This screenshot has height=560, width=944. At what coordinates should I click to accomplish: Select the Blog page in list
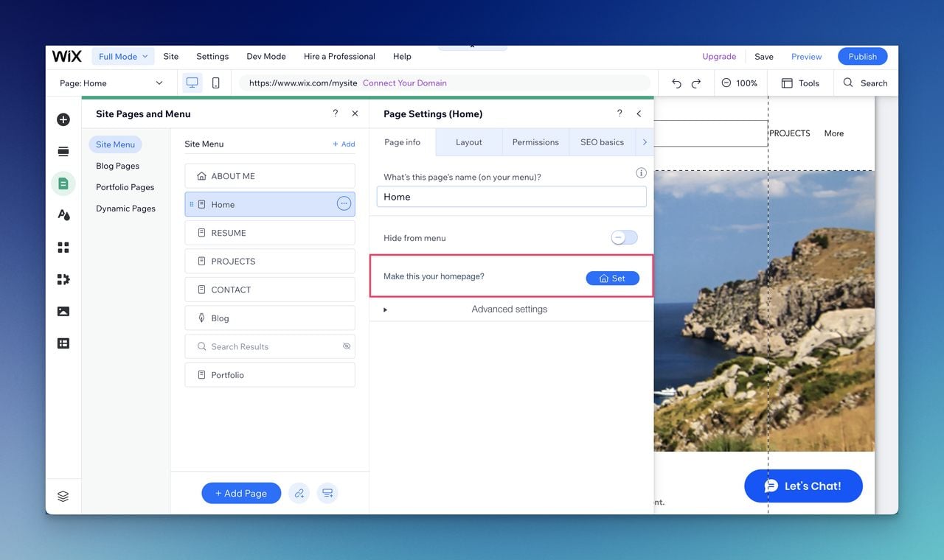pos(270,318)
